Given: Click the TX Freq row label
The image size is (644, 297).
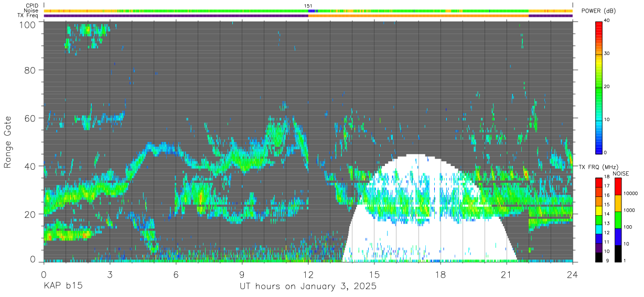Looking at the screenshot, I should (29, 15).
